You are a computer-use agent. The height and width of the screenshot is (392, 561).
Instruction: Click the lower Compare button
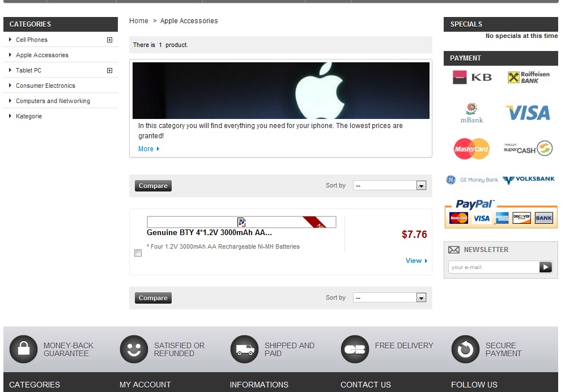coord(153,298)
